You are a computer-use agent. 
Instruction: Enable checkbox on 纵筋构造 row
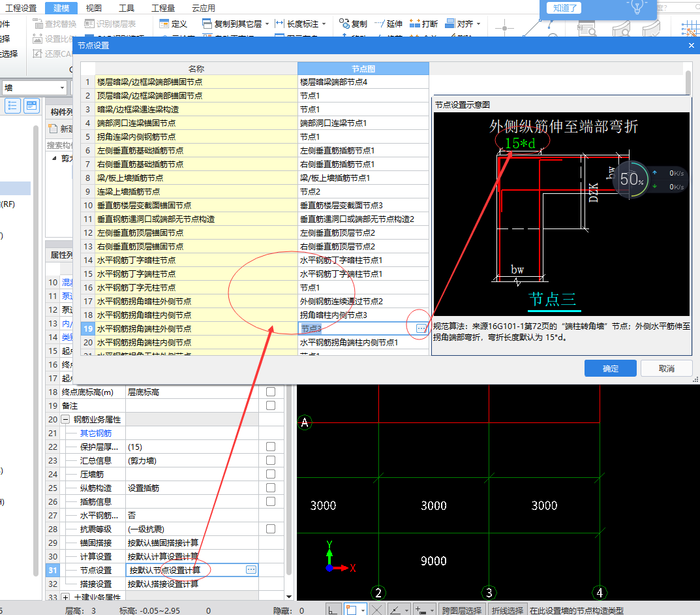271,488
